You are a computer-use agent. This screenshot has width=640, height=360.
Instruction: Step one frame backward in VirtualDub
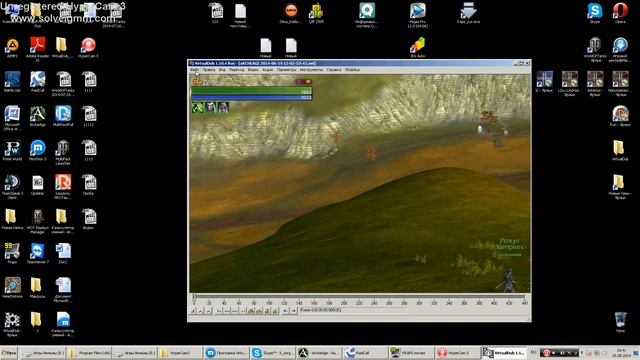(x=227, y=311)
